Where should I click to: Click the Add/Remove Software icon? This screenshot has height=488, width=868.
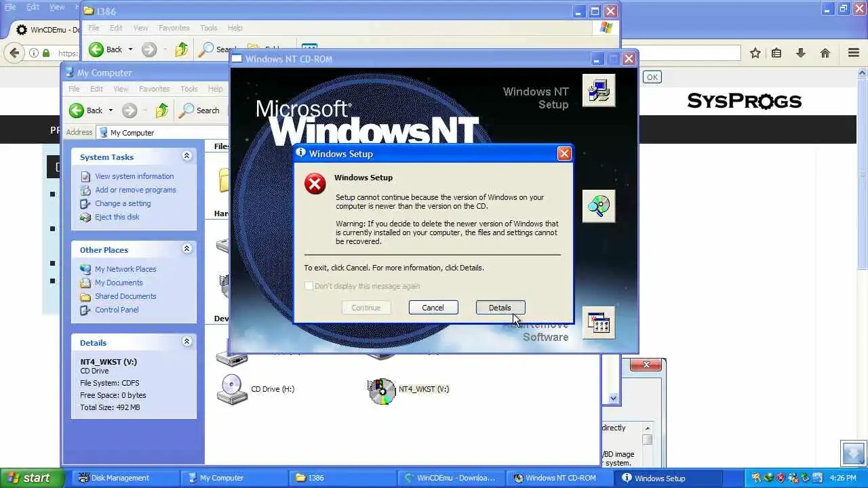point(599,323)
